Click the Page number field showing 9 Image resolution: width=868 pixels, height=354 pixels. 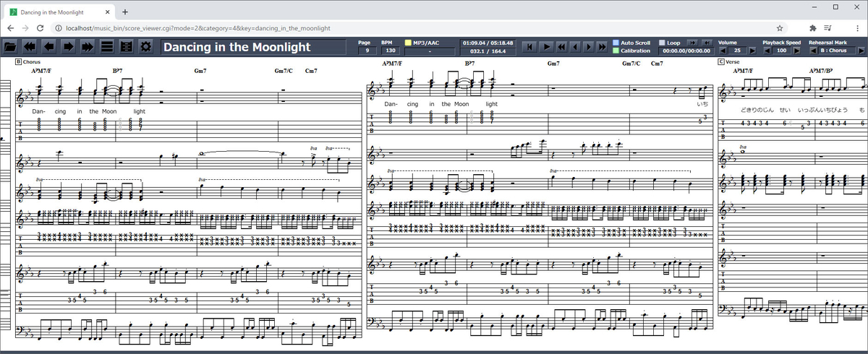(367, 51)
